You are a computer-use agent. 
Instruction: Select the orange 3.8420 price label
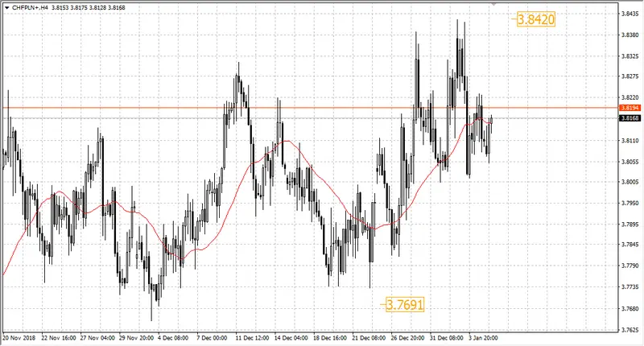tap(536, 19)
